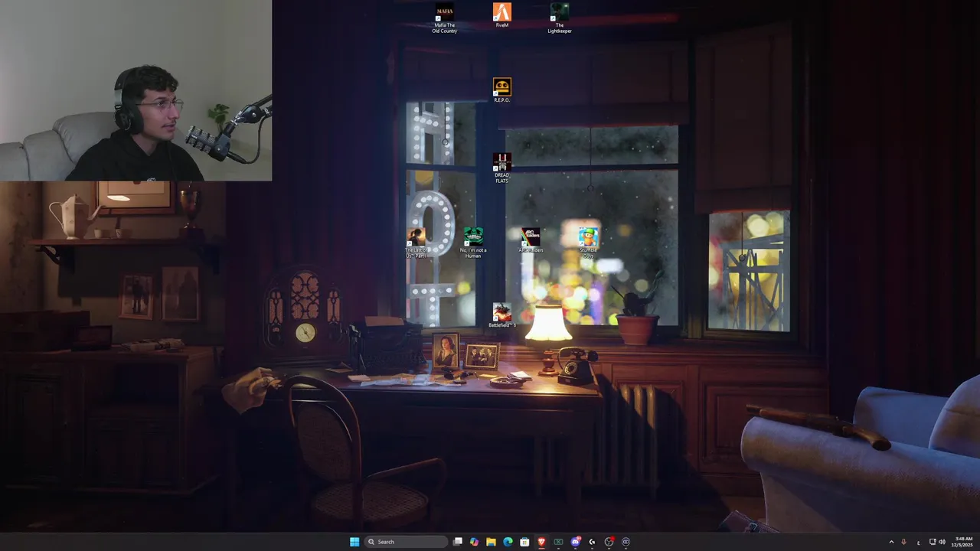Select the R.E.P.O. game shortcut
Viewport: 980px width, 551px height.
coord(501,90)
